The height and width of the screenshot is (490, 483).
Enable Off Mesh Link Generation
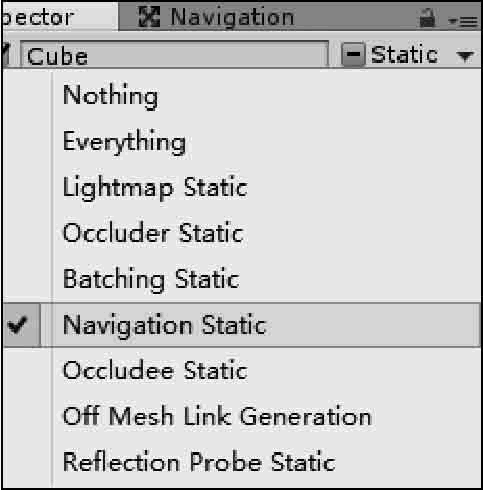(242, 416)
